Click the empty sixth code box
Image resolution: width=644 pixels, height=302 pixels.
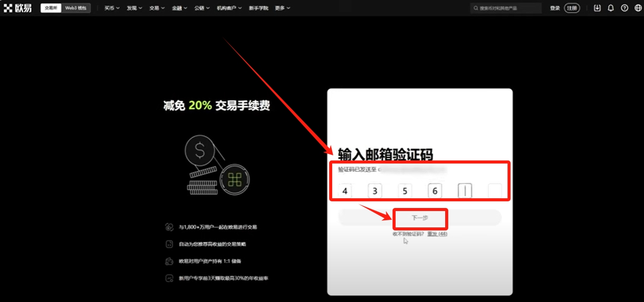tap(495, 191)
